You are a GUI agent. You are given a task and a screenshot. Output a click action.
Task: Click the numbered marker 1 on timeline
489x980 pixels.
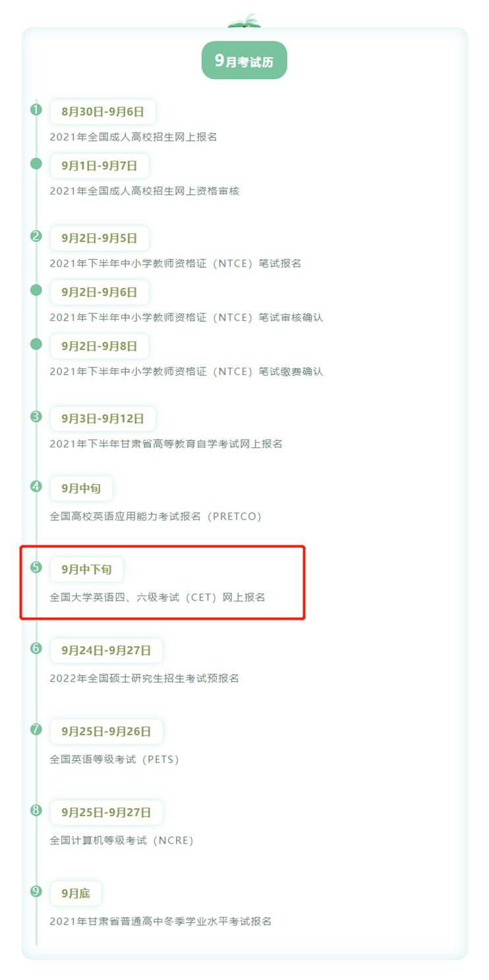pos(36,109)
